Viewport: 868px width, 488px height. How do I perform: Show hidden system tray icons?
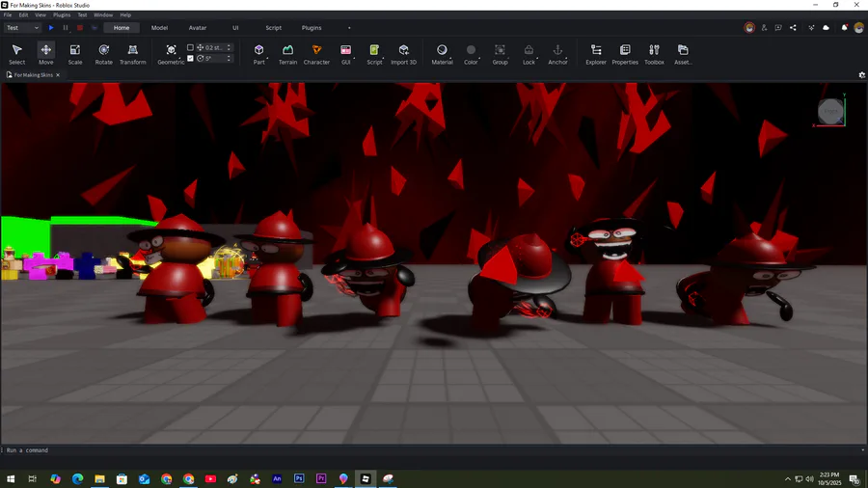click(787, 478)
